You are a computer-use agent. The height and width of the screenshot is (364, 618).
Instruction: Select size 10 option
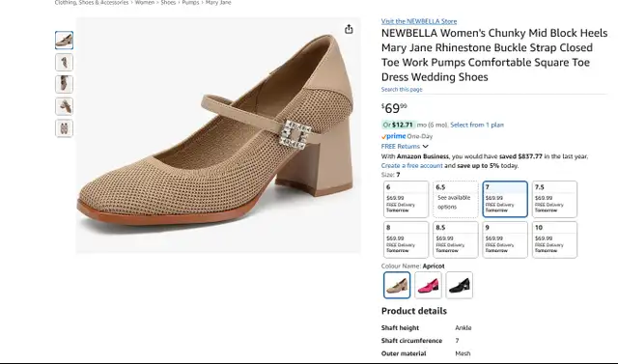pos(554,239)
